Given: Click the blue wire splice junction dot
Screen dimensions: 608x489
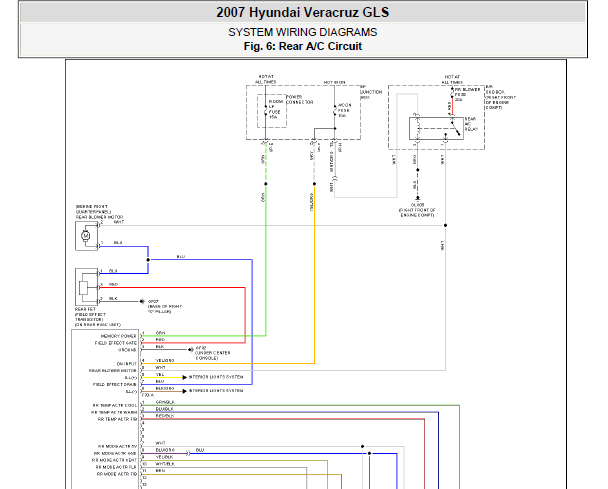Looking at the screenshot, I should pyautogui.click(x=148, y=260).
